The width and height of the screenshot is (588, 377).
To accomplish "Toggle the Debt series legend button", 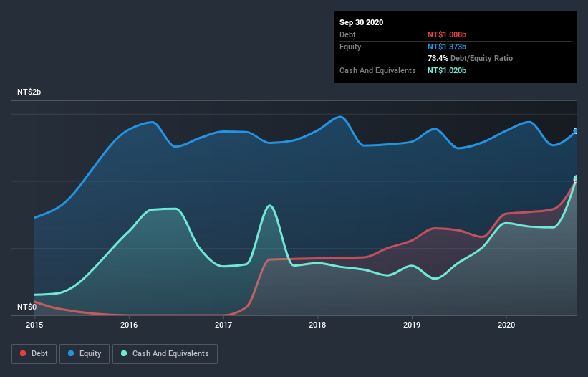I will [34, 354].
